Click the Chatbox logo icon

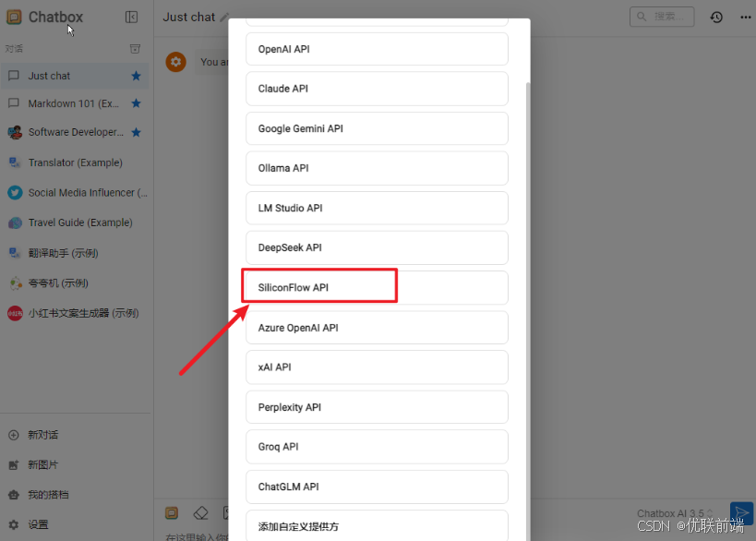point(14,17)
